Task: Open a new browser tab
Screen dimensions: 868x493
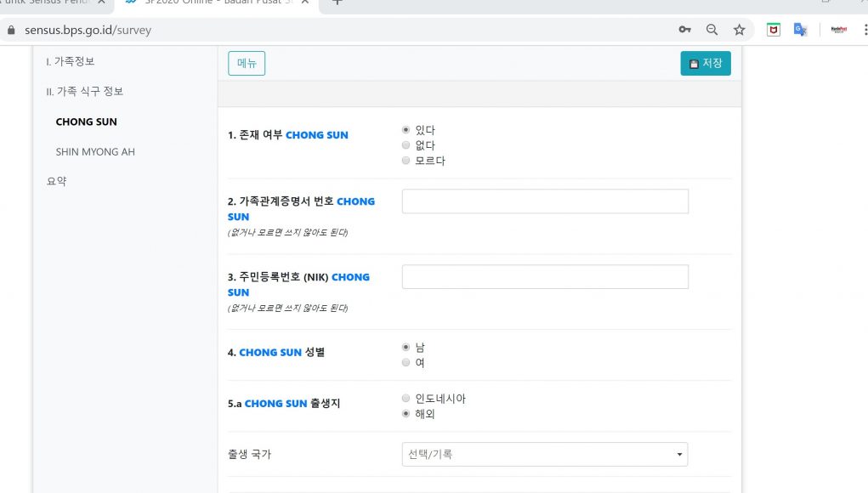Action: [338, 3]
